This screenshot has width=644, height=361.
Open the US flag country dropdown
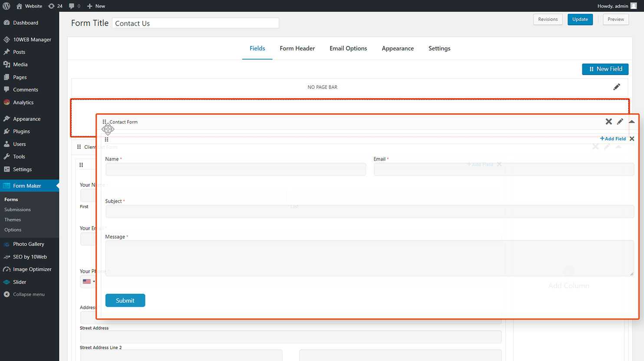tap(88, 282)
